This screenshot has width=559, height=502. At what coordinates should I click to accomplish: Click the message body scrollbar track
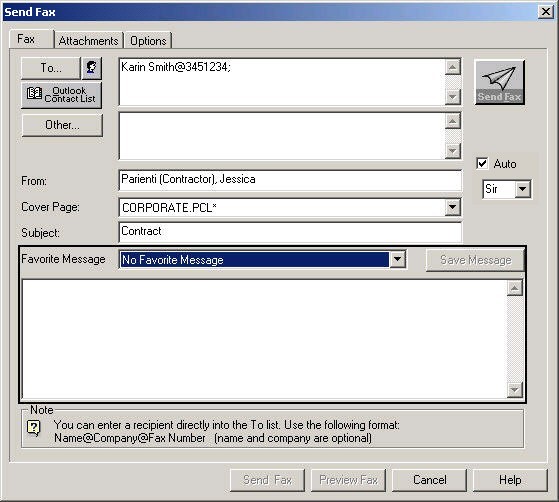click(514, 339)
